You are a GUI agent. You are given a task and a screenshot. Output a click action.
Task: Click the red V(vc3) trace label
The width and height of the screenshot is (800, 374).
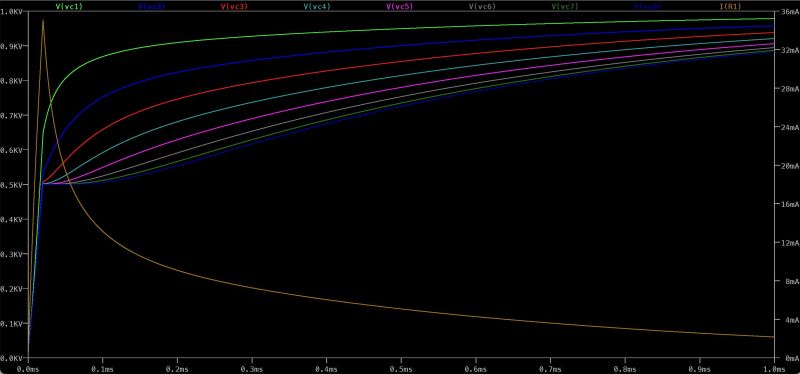point(234,6)
